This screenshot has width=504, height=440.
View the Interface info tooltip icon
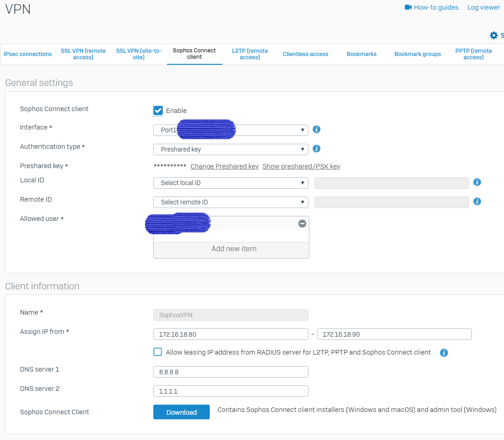pyautogui.click(x=316, y=130)
